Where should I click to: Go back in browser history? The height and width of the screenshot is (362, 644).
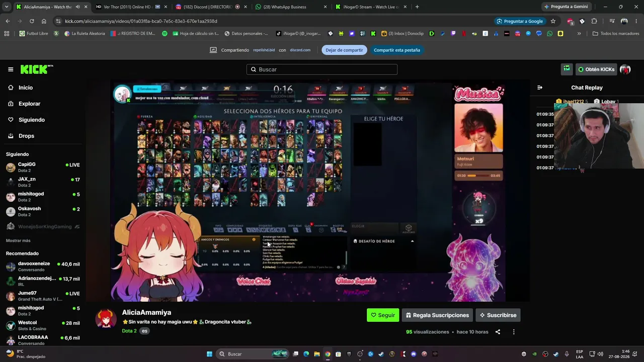[x=8, y=21]
